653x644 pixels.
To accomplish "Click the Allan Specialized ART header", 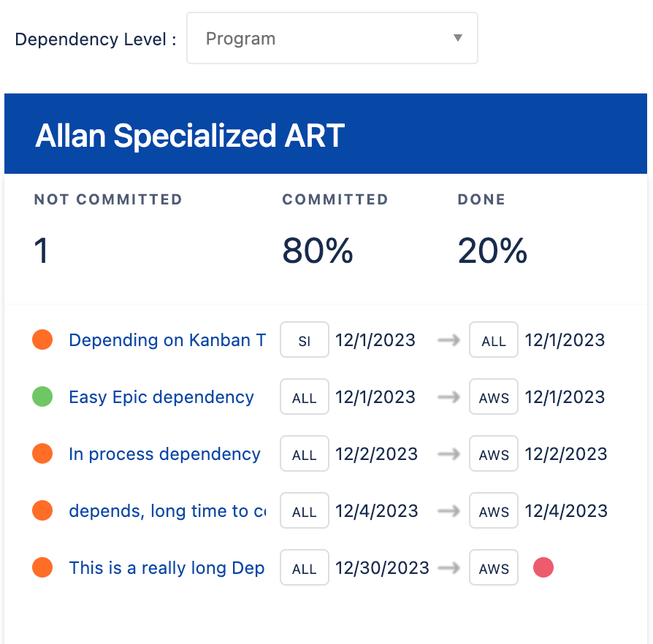I will pyautogui.click(x=190, y=136).
